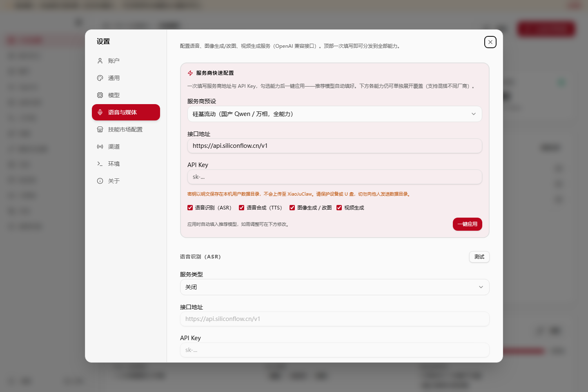Uncheck the 语音合成 (TTS) checkbox
This screenshot has width=588, height=392.
tap(241, 208)
